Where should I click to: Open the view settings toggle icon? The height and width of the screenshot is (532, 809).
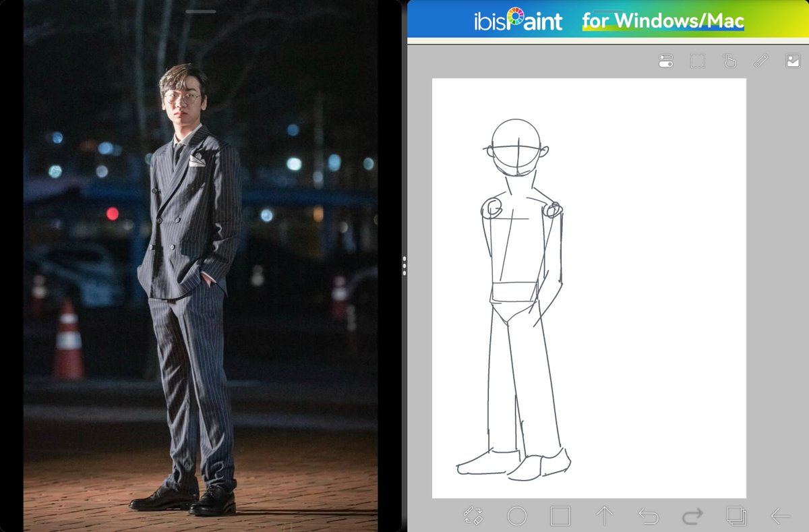pos(665,61)
